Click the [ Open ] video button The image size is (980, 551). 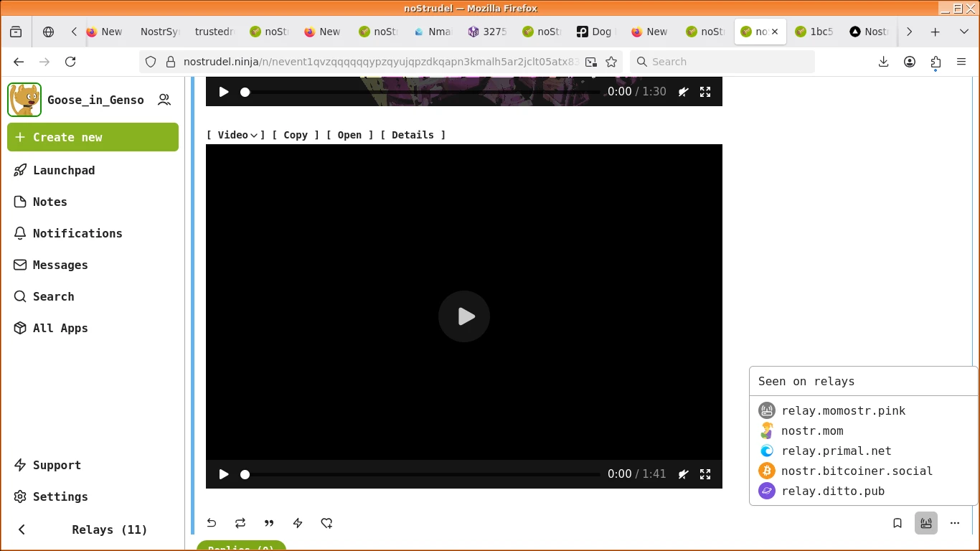[x=349, y=135]
